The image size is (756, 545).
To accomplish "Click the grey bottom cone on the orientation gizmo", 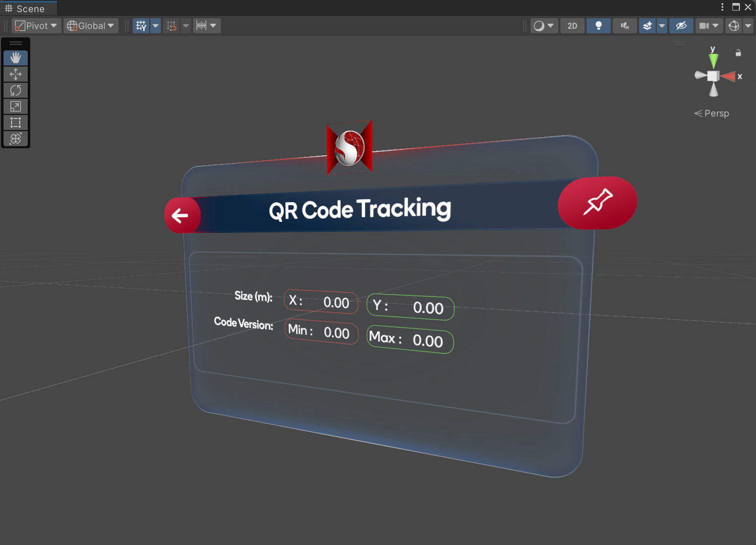I will pos(714,90).
